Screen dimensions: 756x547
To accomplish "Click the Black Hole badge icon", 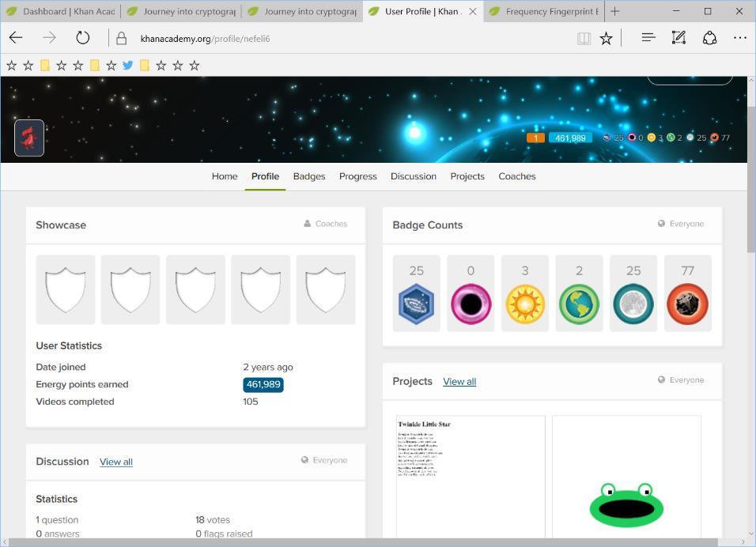I will click(x=471, y=304).
